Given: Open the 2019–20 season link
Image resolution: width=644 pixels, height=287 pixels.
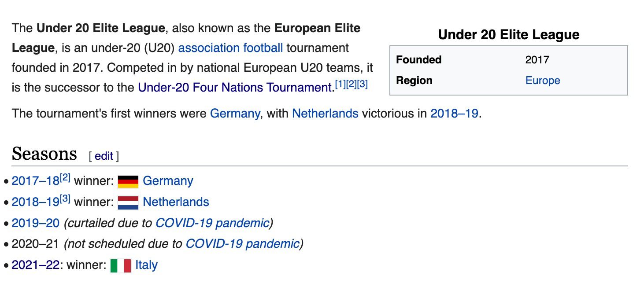Looking at the screenshot, I should point(35,223).
